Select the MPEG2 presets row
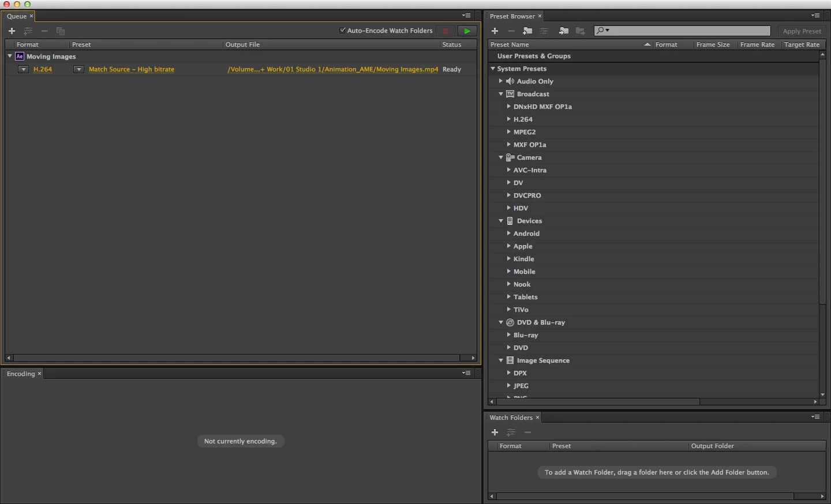The width and height of the screenshot is (831, 504). tap(653, 132)
